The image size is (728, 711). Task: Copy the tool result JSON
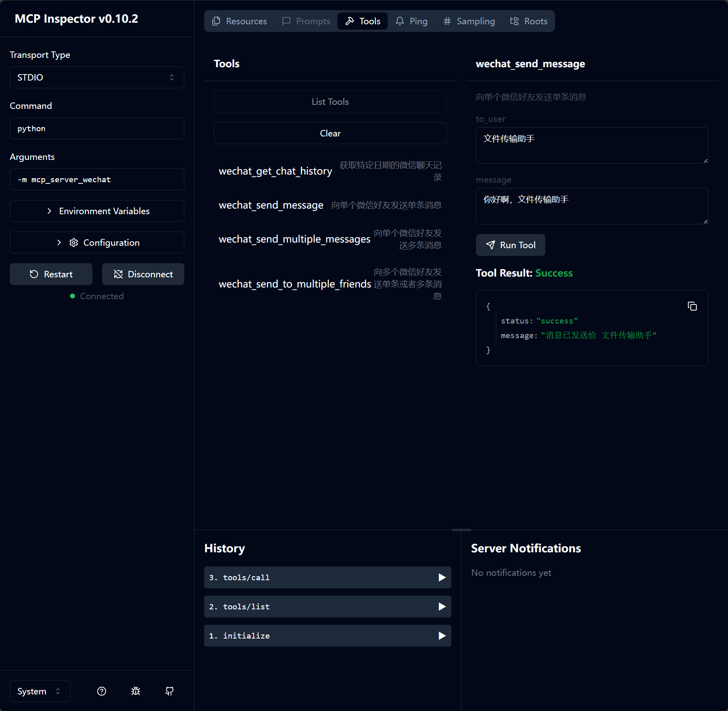pos(692,306)
